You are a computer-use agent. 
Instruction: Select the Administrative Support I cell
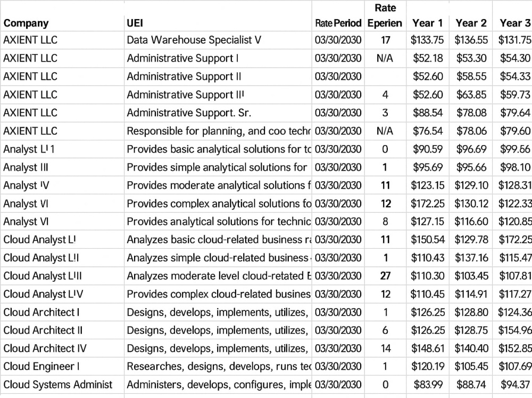(218, 58)
